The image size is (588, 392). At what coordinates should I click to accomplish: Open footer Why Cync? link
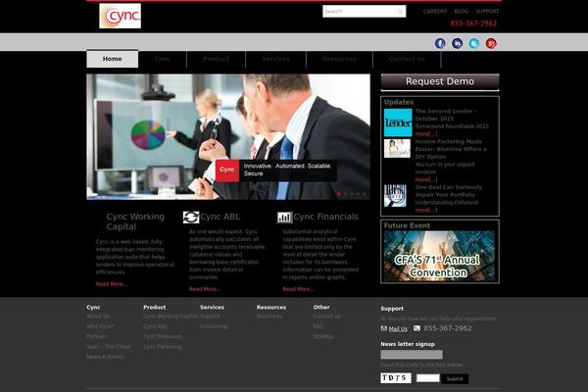pyautogui.click(x=101, y=326)
